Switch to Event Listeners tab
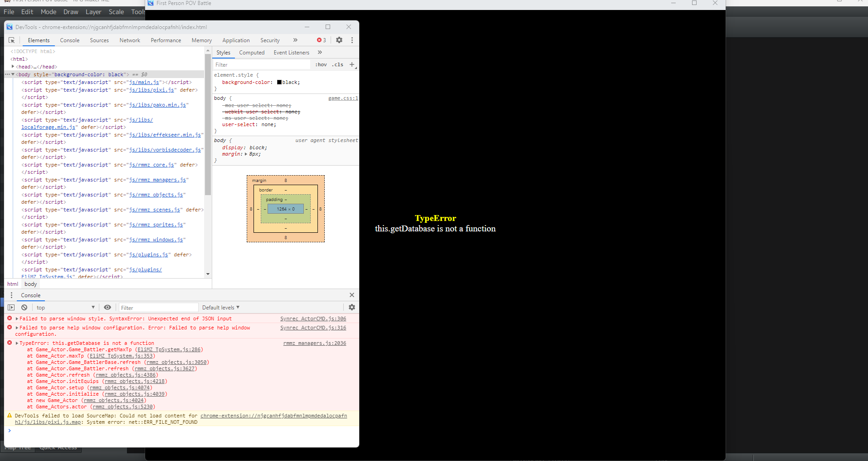Viewport: 868px width, 461px height. pos(291,53)
